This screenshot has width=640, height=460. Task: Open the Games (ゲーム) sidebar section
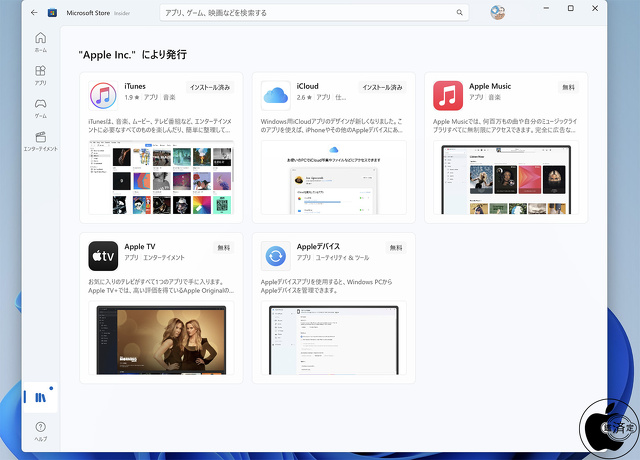(40, 109)
